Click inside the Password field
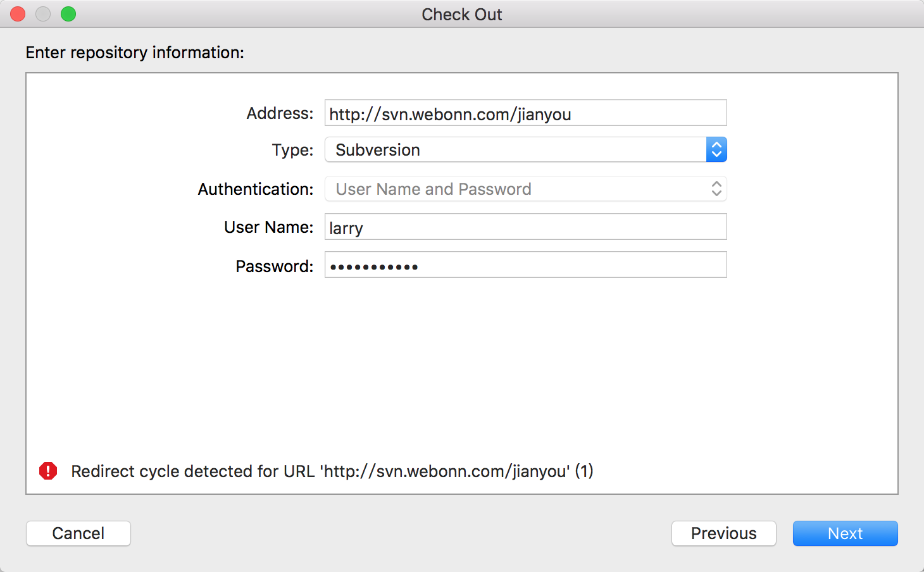 tap(525, 265)
